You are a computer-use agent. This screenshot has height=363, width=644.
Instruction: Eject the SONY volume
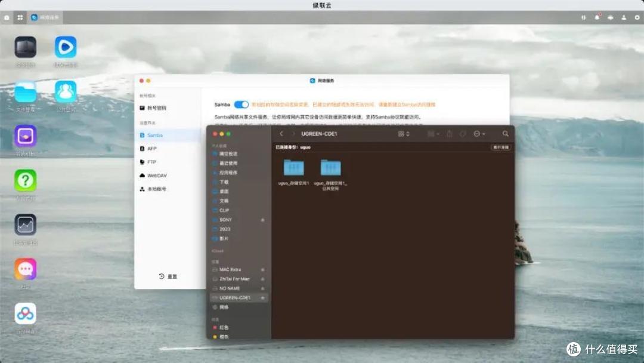(x=263, y=220)
